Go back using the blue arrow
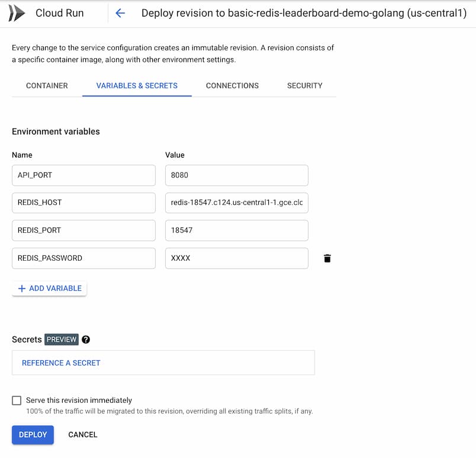 tap(120, 13)
